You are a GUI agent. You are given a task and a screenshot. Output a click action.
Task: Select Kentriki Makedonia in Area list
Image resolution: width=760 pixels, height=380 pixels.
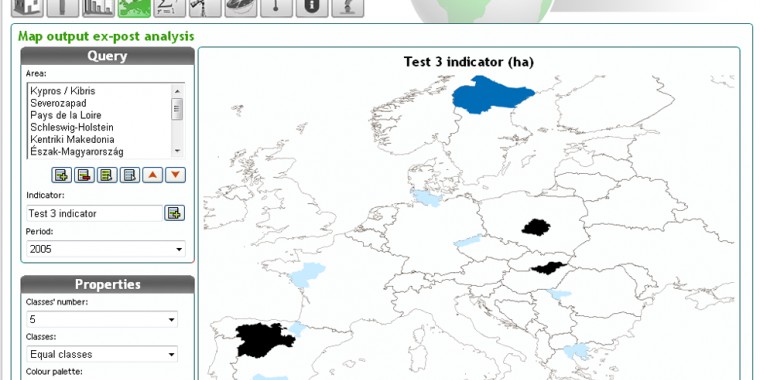point(72,140)
